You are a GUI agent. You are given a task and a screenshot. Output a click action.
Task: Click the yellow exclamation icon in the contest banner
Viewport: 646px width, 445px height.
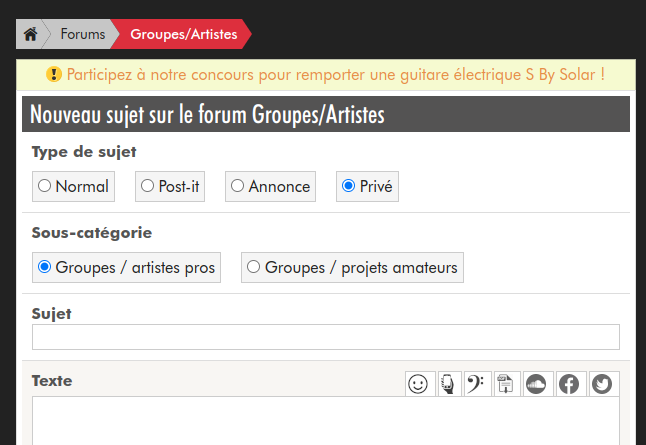point(55,75)
